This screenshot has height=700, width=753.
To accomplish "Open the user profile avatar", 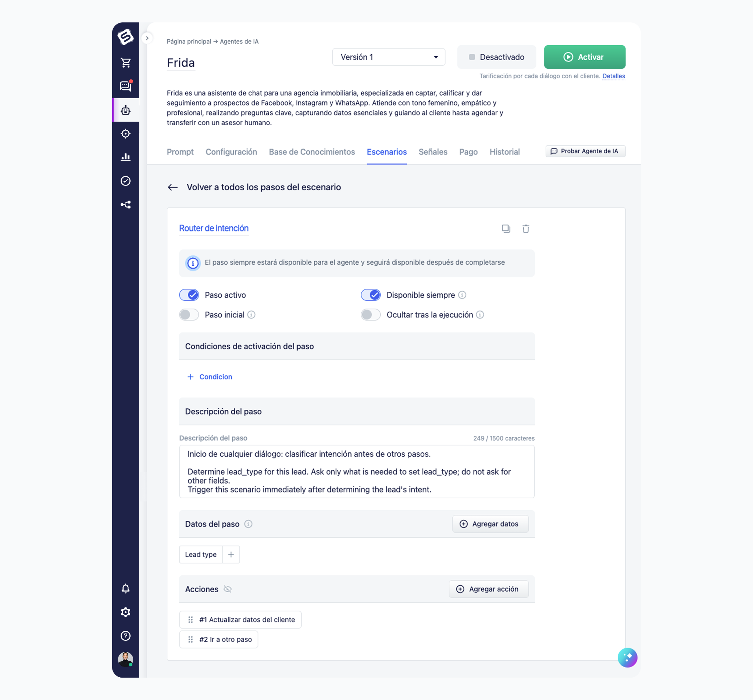I will (125, 659).
